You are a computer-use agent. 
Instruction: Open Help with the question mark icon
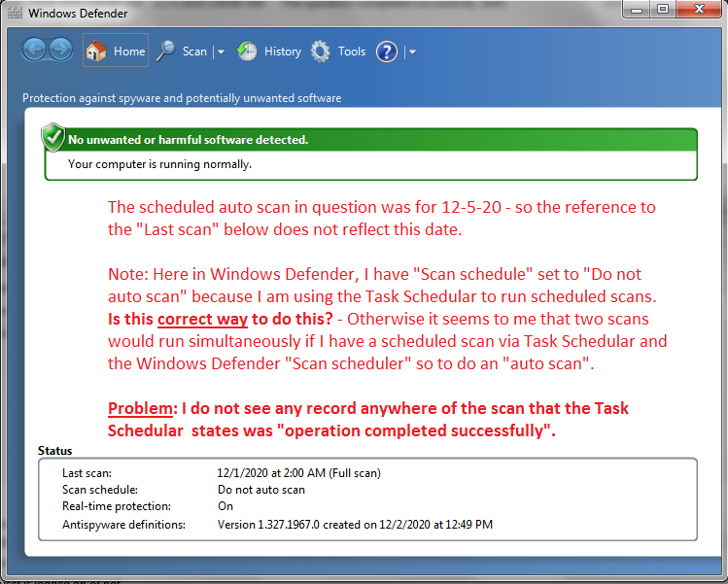coord(387,52)
